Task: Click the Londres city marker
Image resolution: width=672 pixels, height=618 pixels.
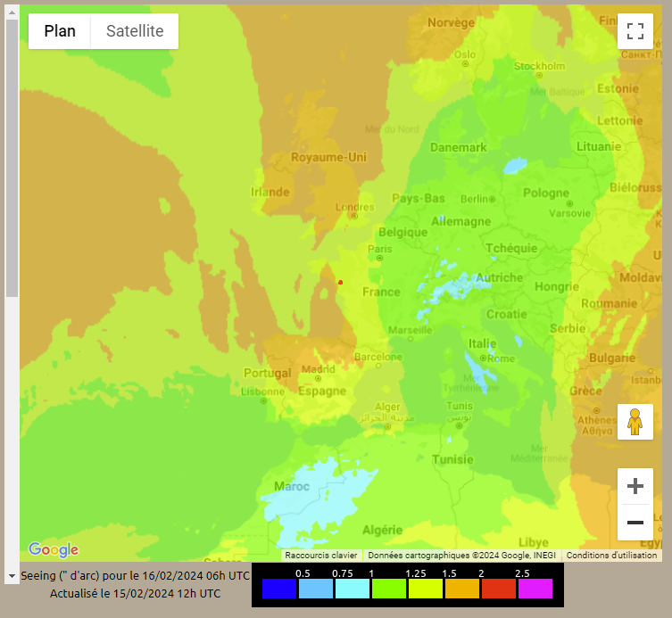Action: [x=355, y=217]
